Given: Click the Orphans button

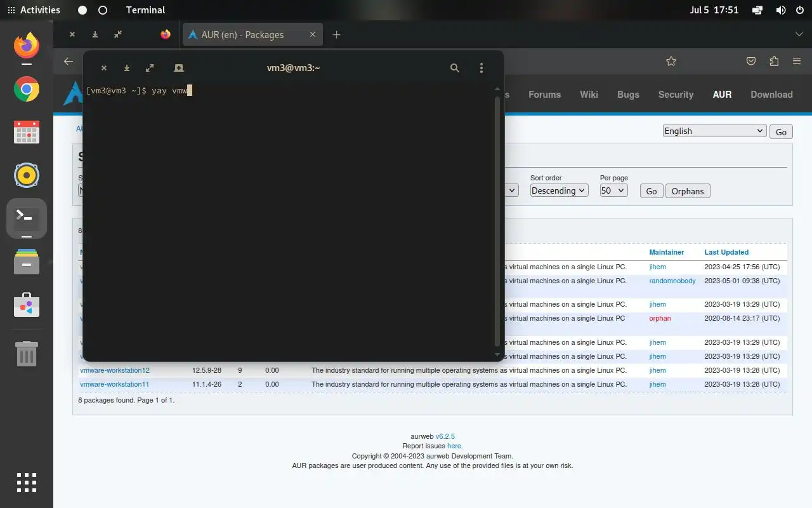Looking at the screenshot, I should click(x=688, y=191).
